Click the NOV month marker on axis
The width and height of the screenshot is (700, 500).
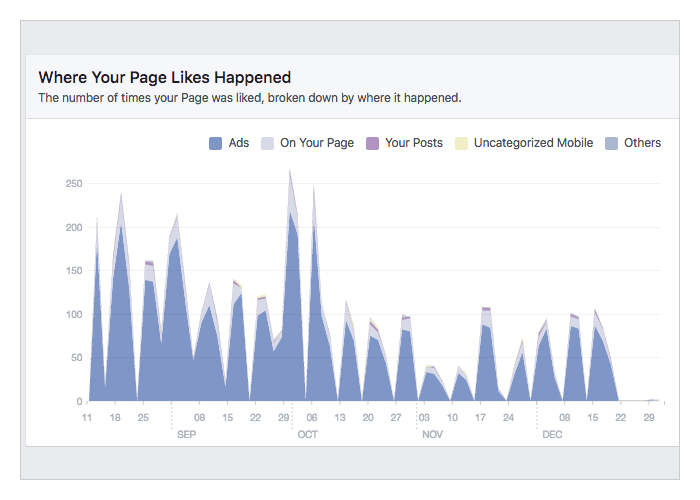[432, 435]
